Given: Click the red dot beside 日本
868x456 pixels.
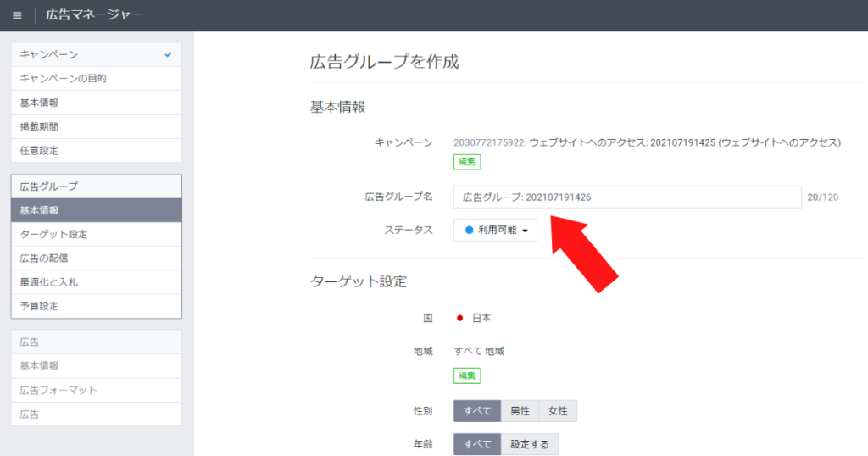Looking at the screenshot, I should (x=459, y=318).
